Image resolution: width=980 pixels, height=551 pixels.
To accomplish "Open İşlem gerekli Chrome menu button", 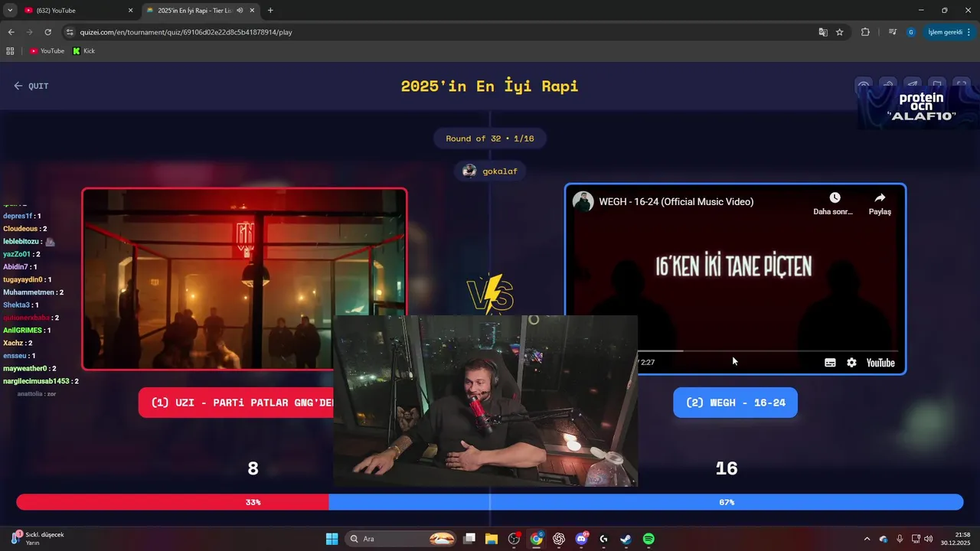I will point(949,32).
